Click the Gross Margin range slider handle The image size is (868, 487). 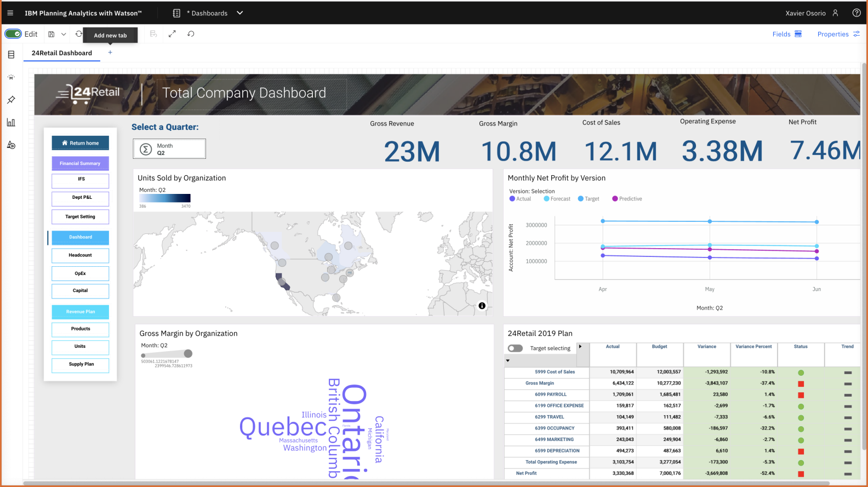point(189,353)
